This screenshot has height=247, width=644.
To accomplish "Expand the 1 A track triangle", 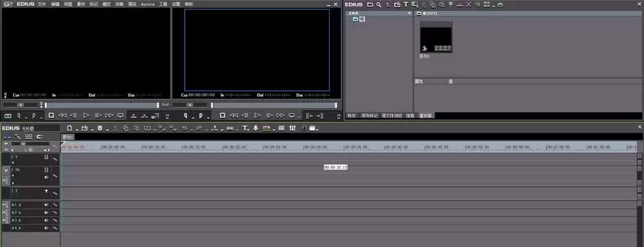I will pos(13,205).
